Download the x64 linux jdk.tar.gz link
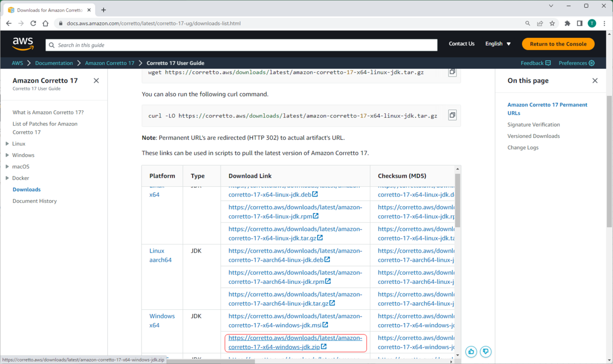The width and height of the screenshot is (613, 364). 295,233
